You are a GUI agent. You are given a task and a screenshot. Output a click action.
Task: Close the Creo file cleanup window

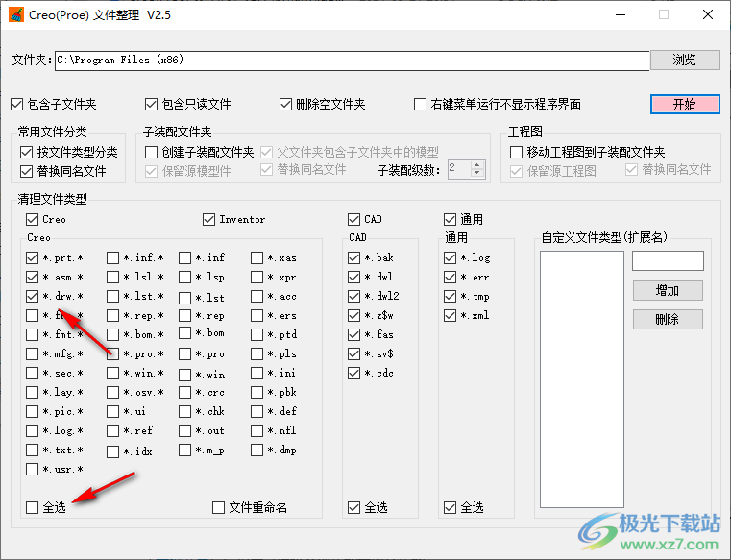coord(708,15)
